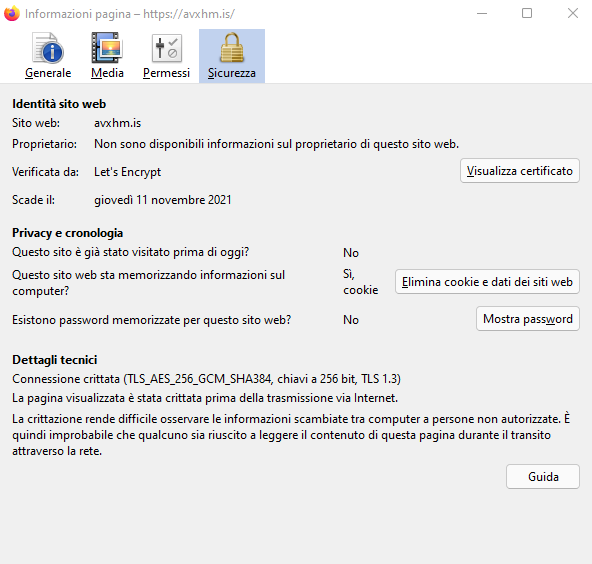Click 'La pagina visualizzata è stata crittata' line
Image resolution: width=592 pixels, height=564 pixels.
click(x=205, y=398)
